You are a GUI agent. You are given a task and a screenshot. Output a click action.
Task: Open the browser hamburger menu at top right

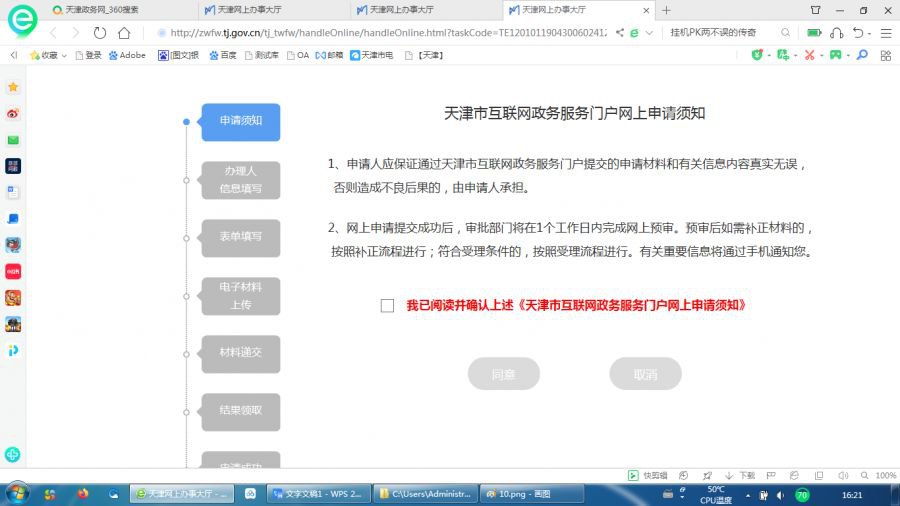pyautogui.click(x=886, y=32)
